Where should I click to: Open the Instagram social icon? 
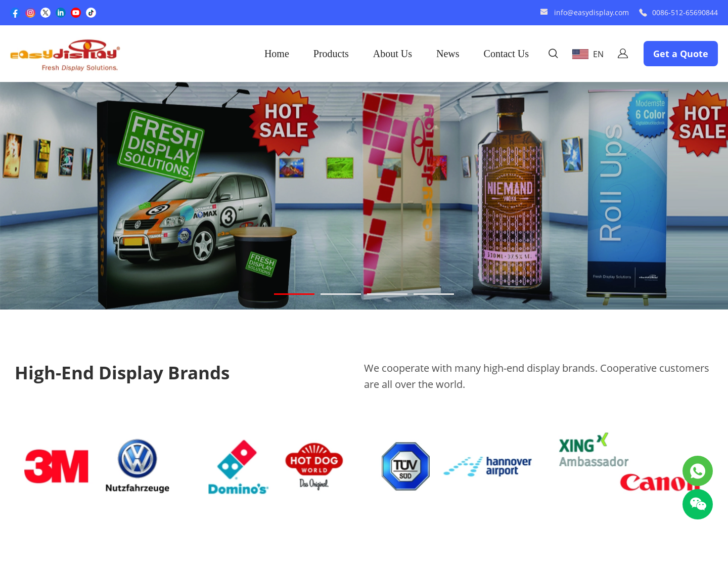tap(30, 13)
